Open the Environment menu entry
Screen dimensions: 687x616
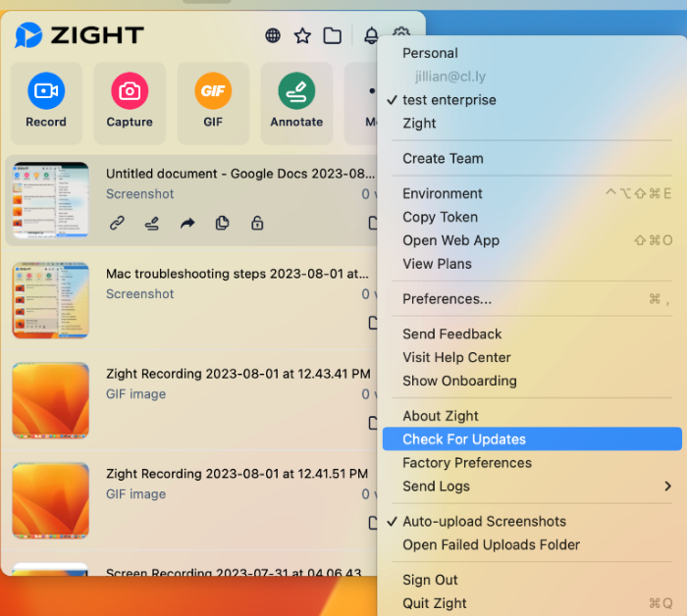[532, 193]
